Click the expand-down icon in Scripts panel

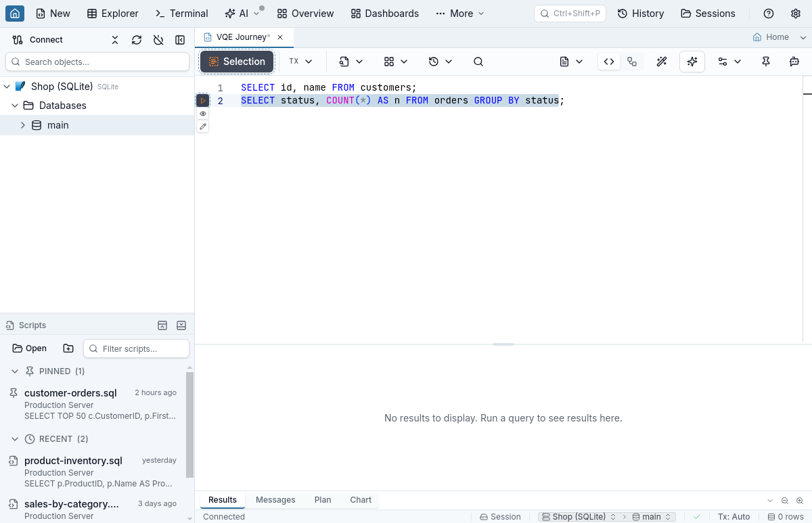pyautogui.click(x=181, y=325)
